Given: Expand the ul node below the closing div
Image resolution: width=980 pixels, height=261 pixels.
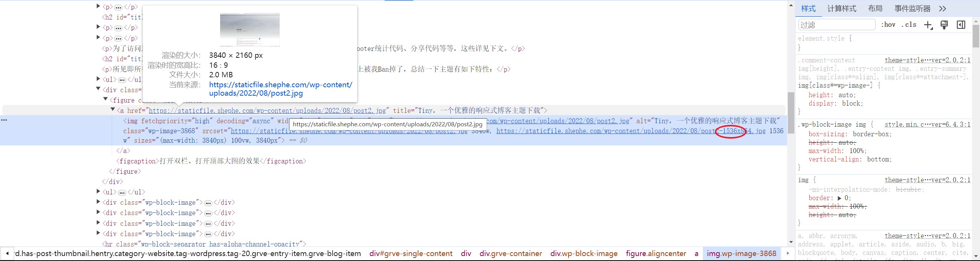Looking at the screenshot, I should pyautogui.click(x=98, y=191).
